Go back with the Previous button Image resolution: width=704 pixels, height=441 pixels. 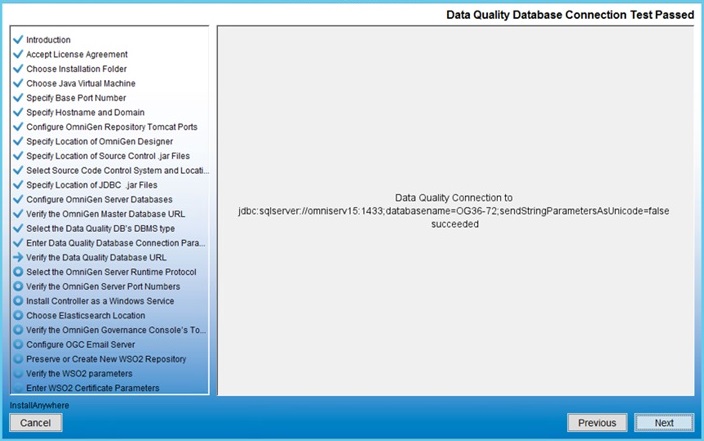tap(597, 423)
